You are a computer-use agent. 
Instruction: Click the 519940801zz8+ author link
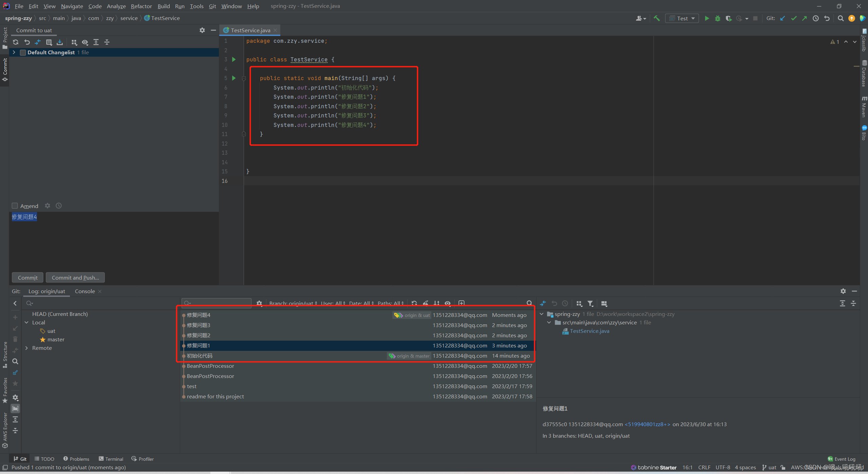pos(647,424)
